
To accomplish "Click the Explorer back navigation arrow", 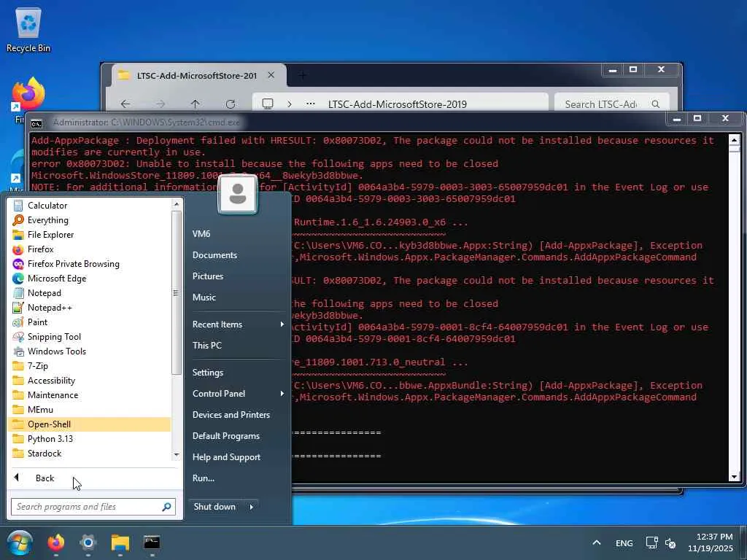I will point(125,104).
